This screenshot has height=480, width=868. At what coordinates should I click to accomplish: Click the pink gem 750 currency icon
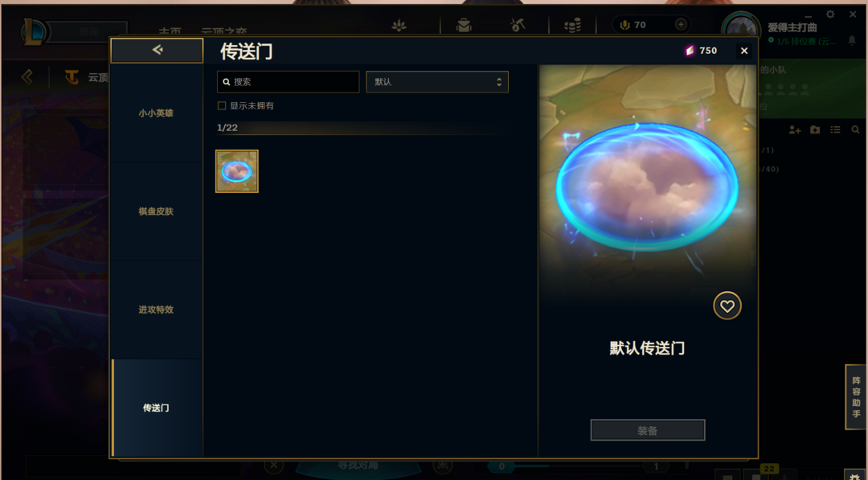click(x=690, y=51)
